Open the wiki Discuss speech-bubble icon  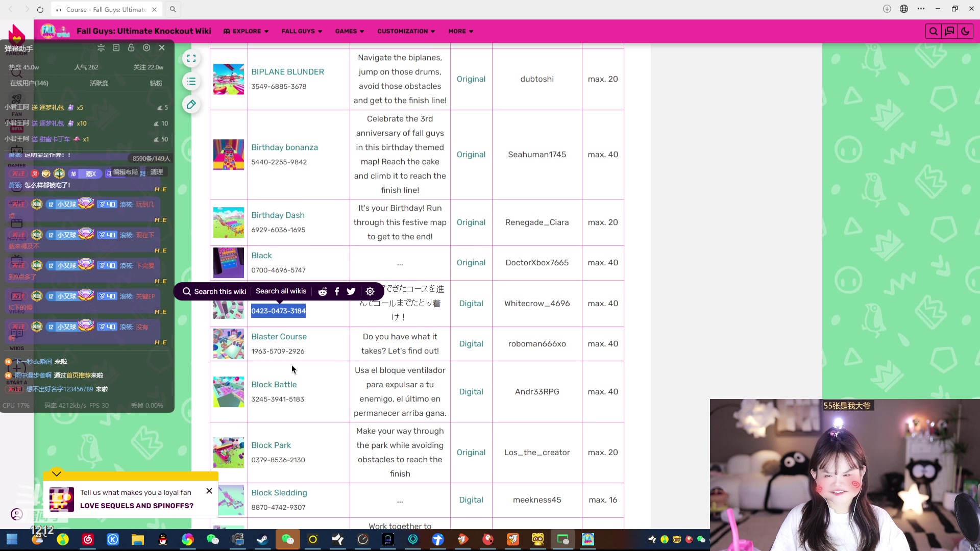tap(949, 31)
